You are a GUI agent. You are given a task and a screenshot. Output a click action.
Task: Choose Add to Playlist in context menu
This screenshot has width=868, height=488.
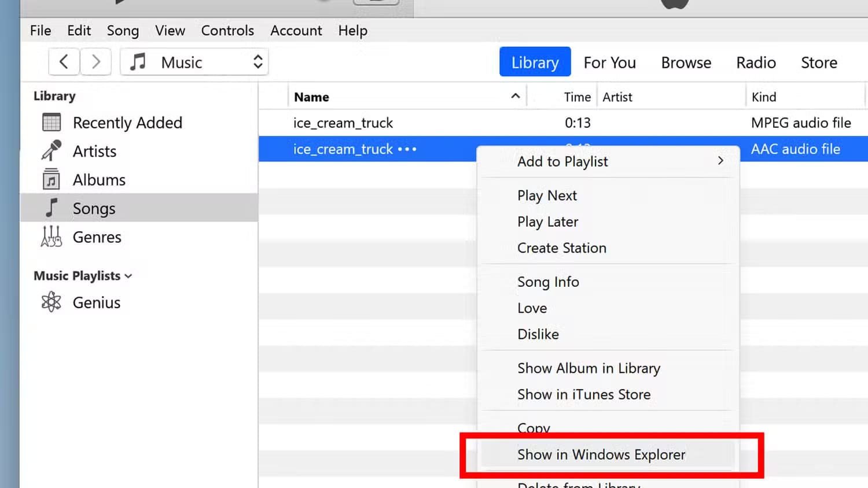tap(608, 161)
